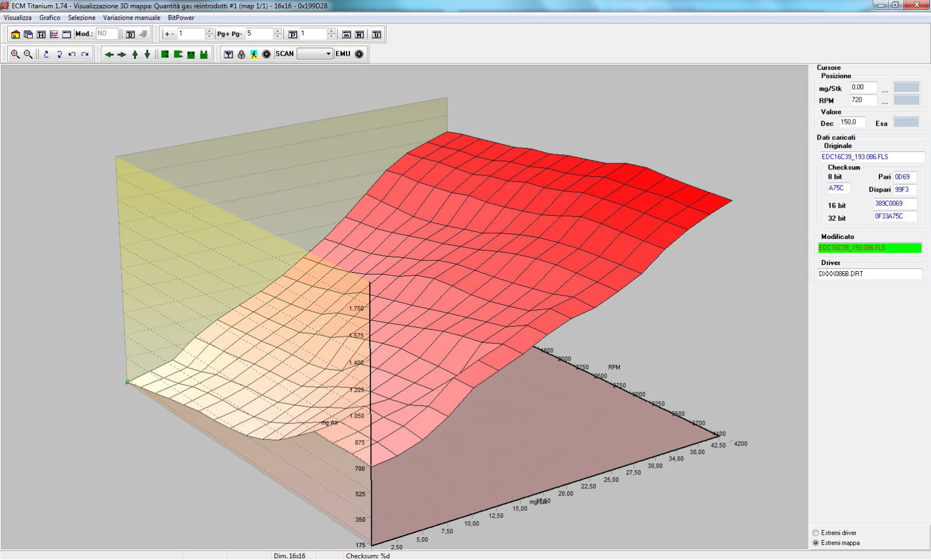Open the BitPower menu
Screen dimensions: 931x560
pos(181,18)
